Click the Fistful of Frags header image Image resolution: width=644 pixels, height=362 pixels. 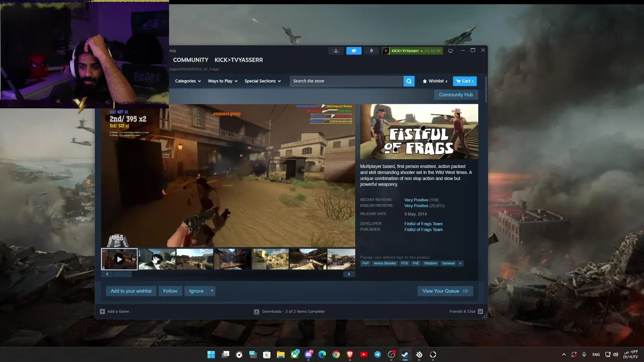(419, 132)
